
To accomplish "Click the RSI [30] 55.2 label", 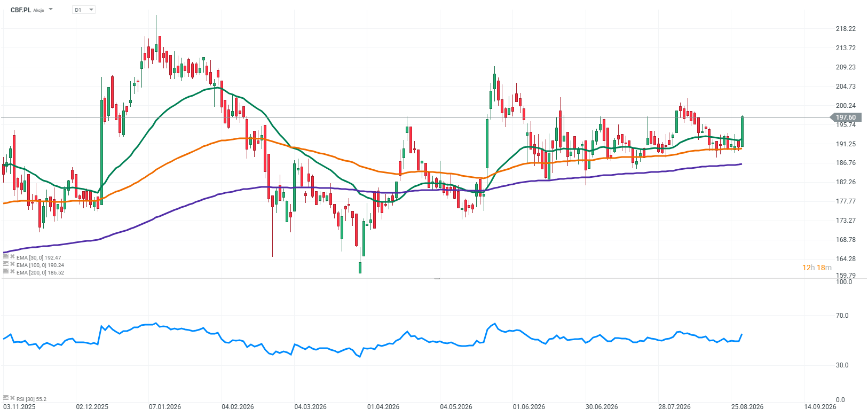I will pyautogui.click(x=31, y=399).
